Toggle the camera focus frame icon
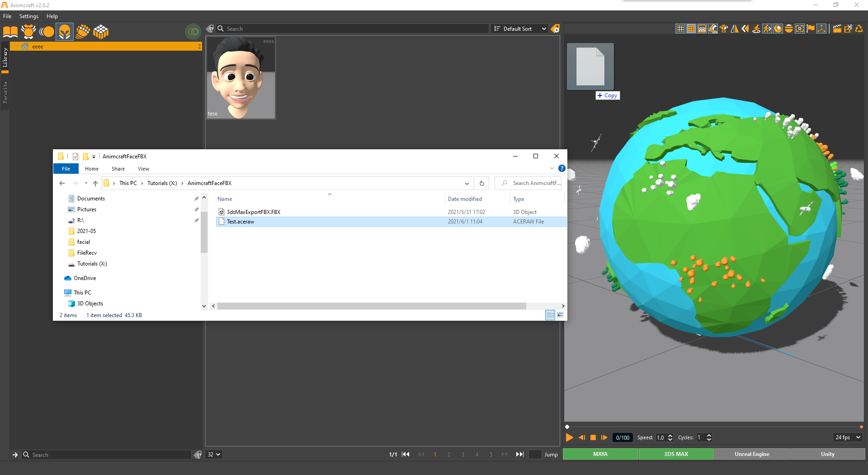 coord(800,28)
